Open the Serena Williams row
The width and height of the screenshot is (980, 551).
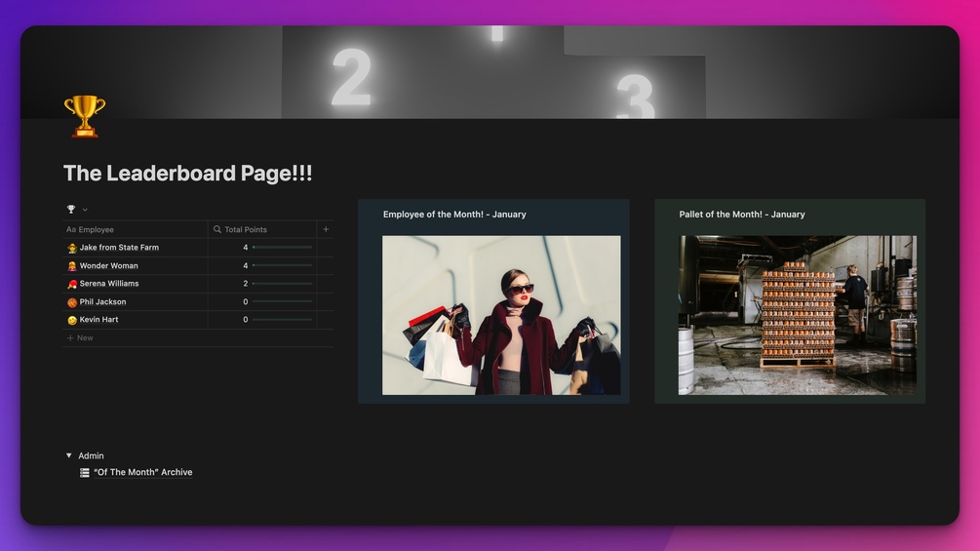[x=109, y=284]
